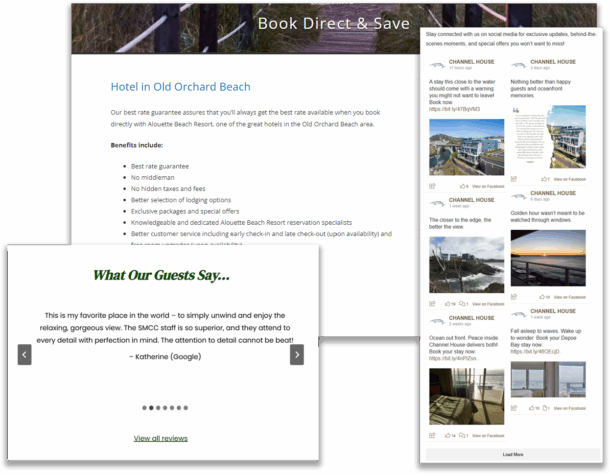610x474 pixels.
Task: Click the Load More button in feed
Action: [513, 454]
